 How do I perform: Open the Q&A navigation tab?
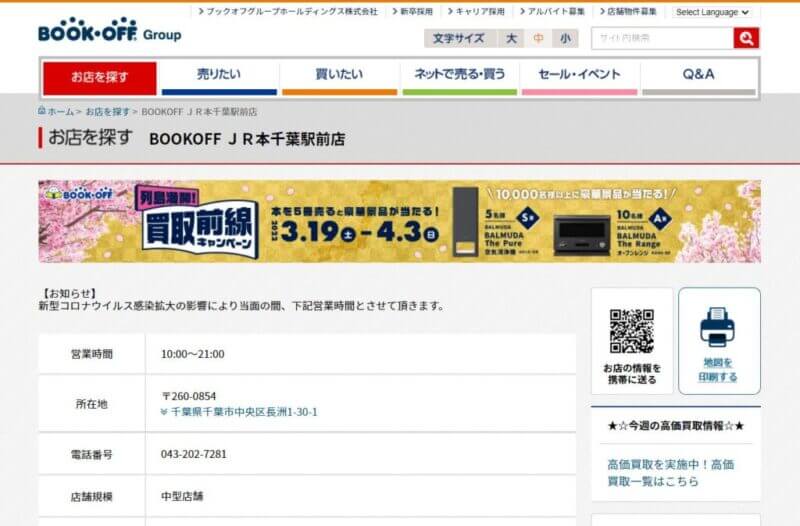point(698,78)
